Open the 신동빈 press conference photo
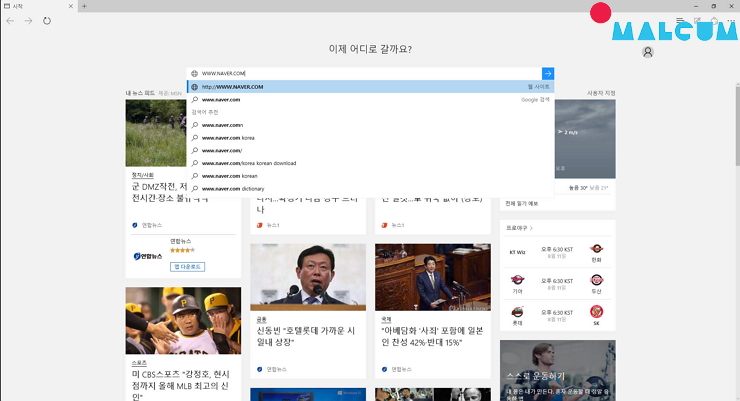This screenshot has height=401, width=740. click(308, 277)
